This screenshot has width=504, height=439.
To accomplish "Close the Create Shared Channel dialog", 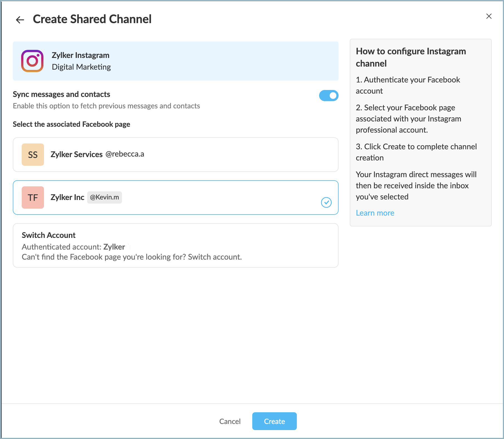I will coord(489,16).
